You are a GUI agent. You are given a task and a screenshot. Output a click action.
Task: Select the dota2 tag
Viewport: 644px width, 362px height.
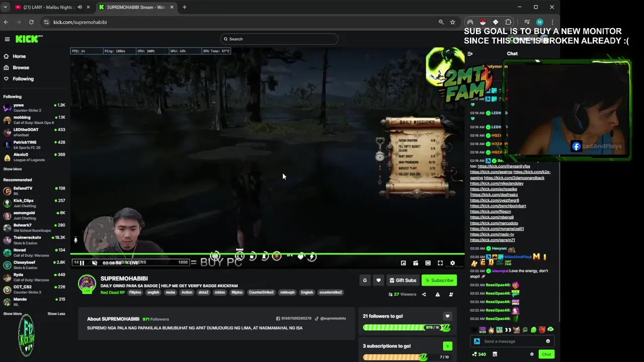coord(203,293)
